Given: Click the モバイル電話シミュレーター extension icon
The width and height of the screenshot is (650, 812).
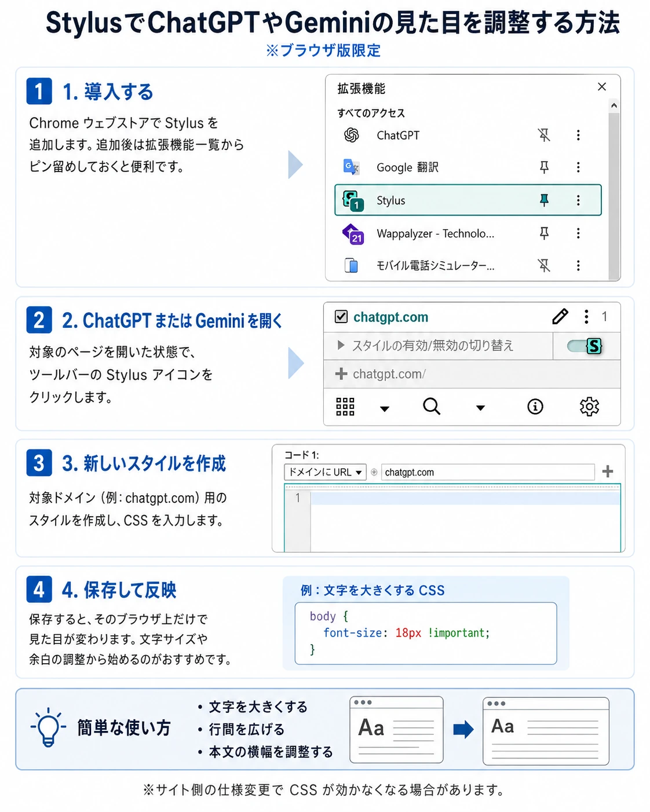Looking at the screenshot, I should [x=351, y=266].
